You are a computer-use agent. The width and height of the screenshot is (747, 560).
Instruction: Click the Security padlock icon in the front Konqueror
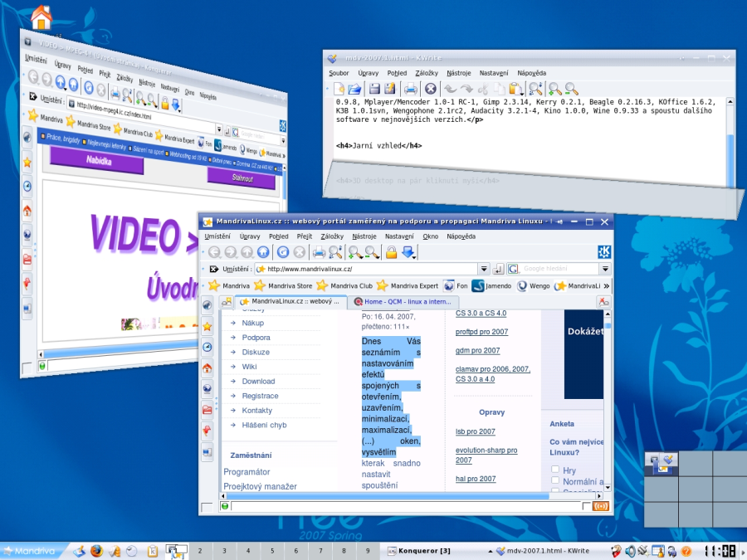(x=391, y=252)
